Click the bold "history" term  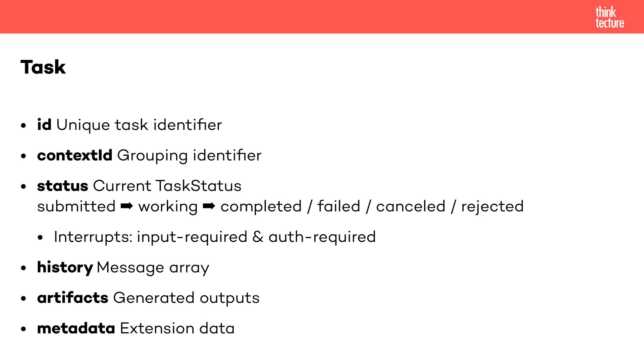click(x=65, y=267)
